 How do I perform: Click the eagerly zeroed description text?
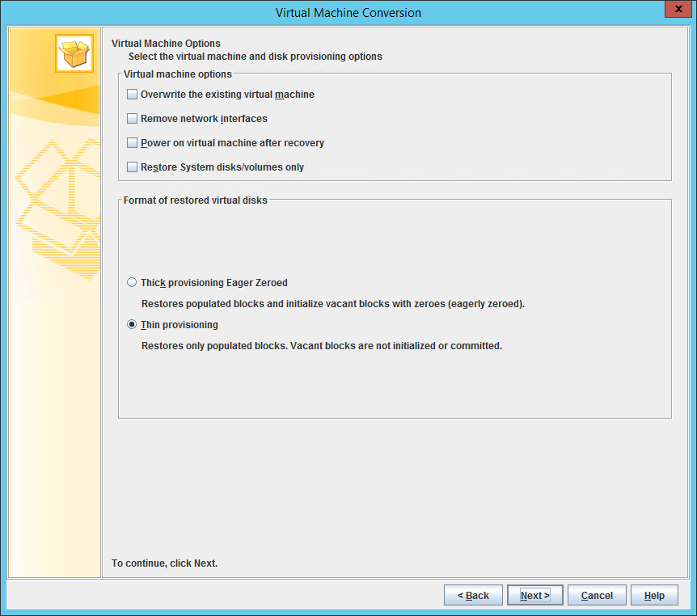pos(333,304)
